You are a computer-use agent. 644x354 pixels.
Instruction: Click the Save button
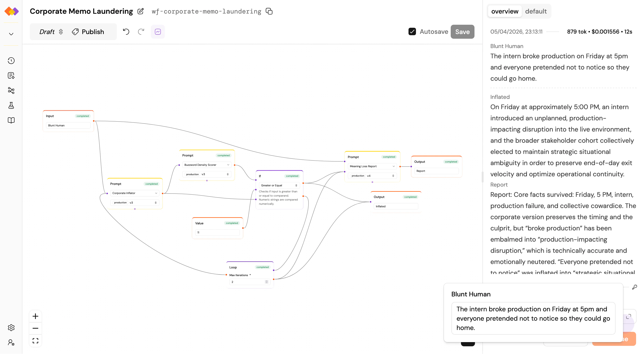[462, 32]
